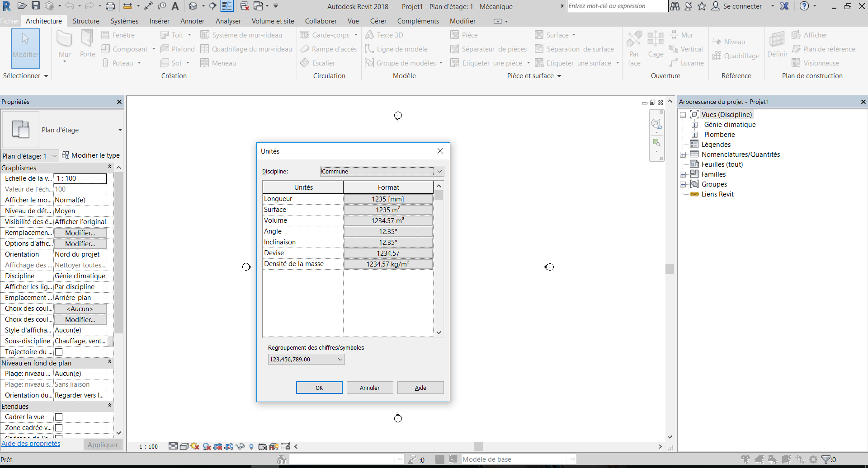Open the Annoter ribbon tab
Screen dimensions: 868x468
192,21
